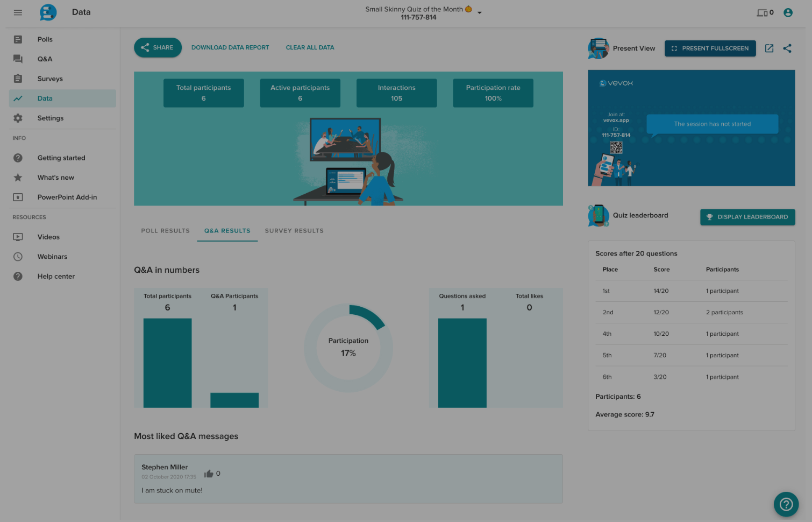Open the help chat bubble icon
The height and width of the screenshot is (522, 812).
[x=786, y=504]
